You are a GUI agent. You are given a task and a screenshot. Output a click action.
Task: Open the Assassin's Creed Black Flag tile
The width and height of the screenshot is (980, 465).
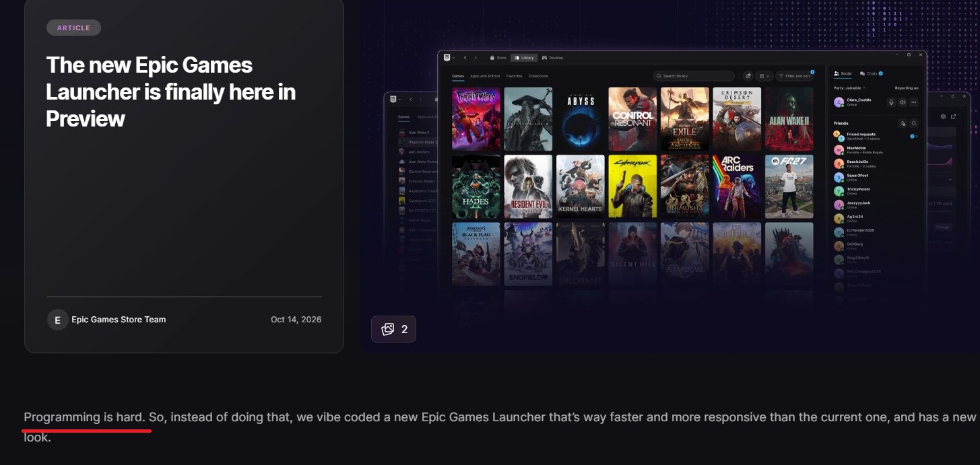pos(476,254)
